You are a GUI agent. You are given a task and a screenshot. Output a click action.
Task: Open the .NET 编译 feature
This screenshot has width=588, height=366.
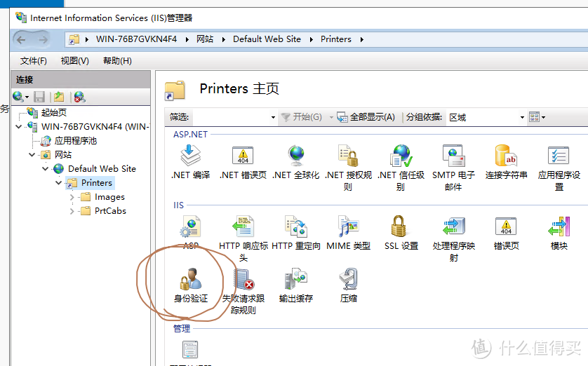pyautogui.click(x=190, y=162)
